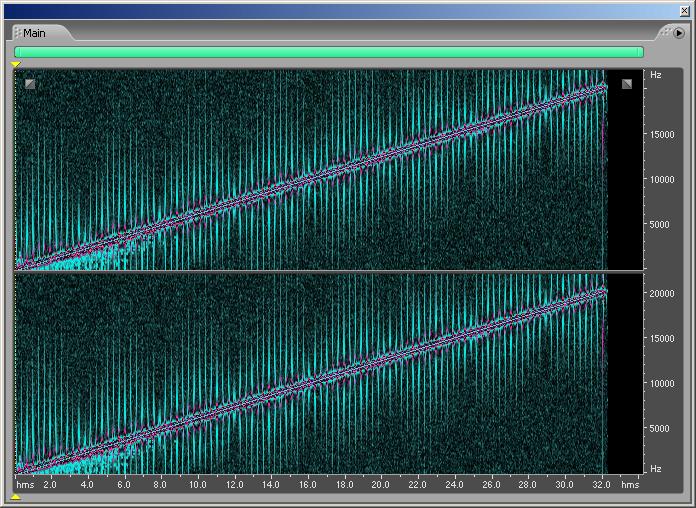696x508 pixels.
Task: Click 22.0 on the time ruler
Action: coord(417,484)
